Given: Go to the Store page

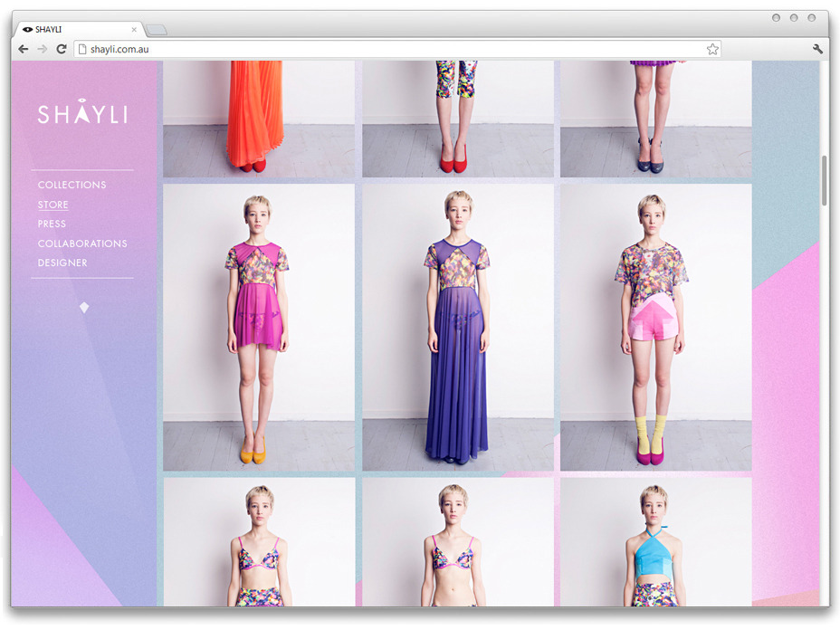Looking at the screenshot, I should 53,205.
